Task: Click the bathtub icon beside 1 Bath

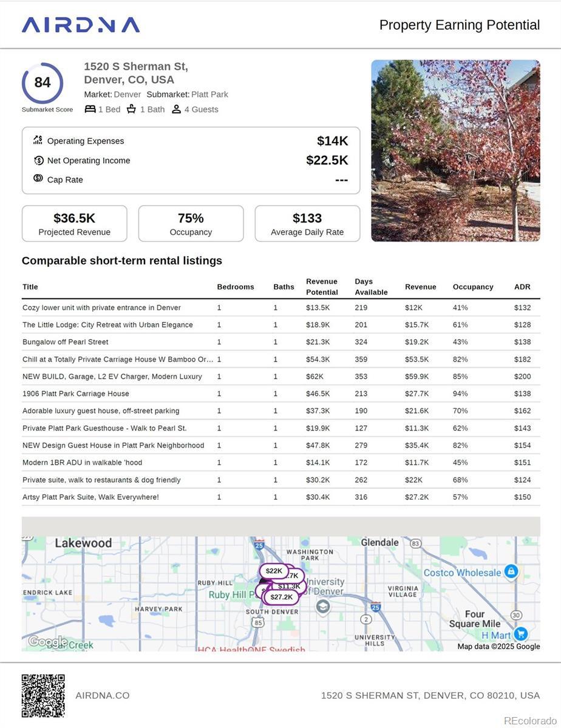Action: point(131,109)
